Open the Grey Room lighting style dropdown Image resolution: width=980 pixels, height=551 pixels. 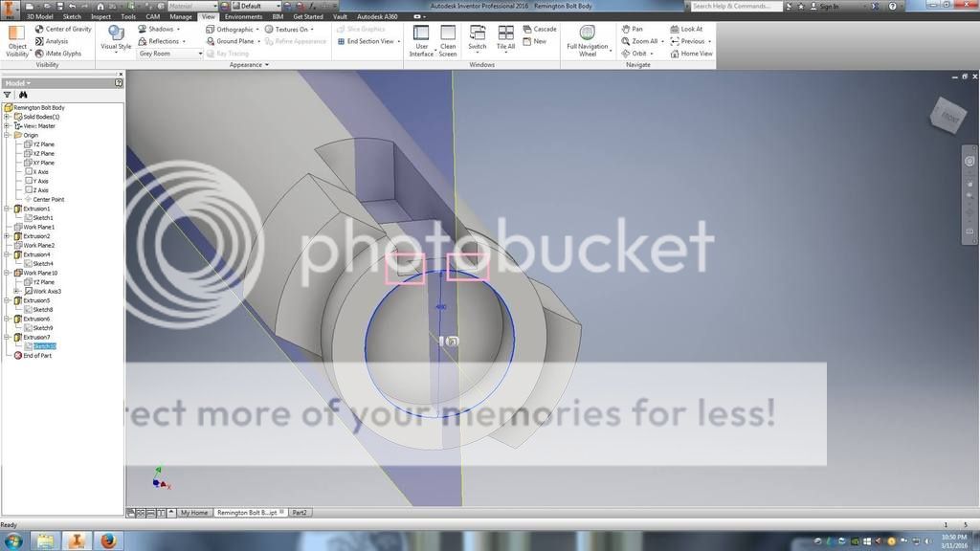[x=170, y=54]
